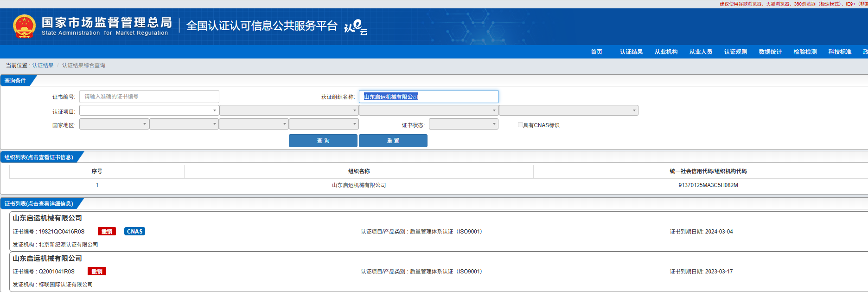Open the third 认证项目 dropdown
Viewport: 868px width, 292px height.
[428, 110]
